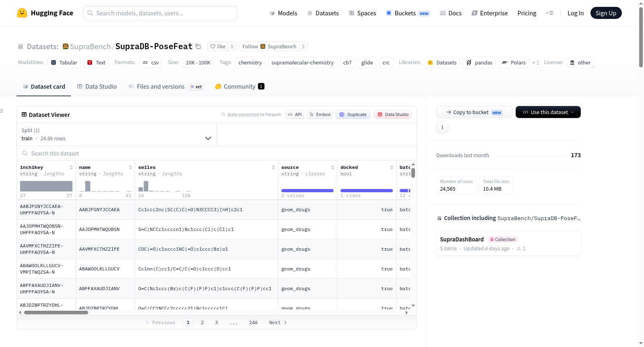Click the search magnifier in dataset search
Screen dimensions: 644x347
pos(25,154)
